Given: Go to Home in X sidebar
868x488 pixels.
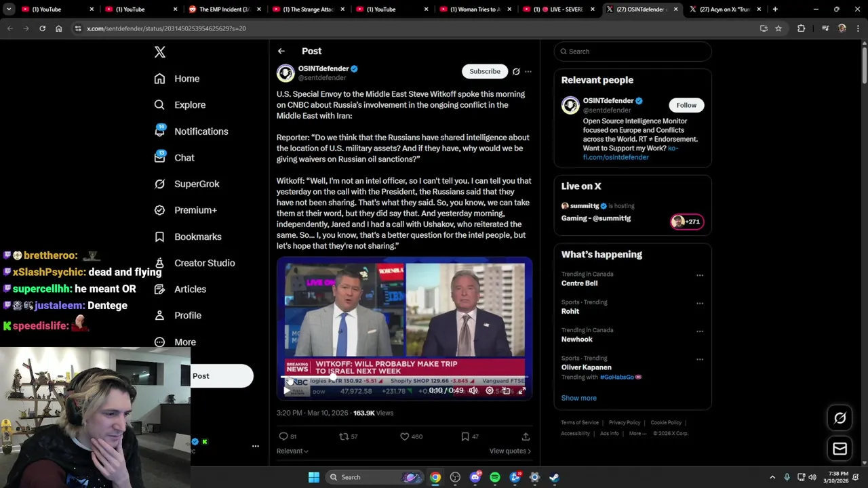Looking at the screenshot, I should coord(177,79).
